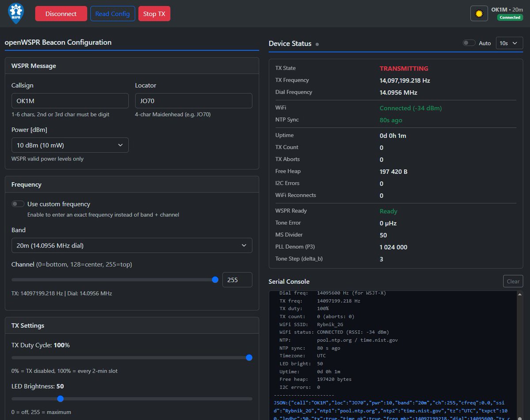
Task: Click the Channel slider handle
Action: coord(215,280)
